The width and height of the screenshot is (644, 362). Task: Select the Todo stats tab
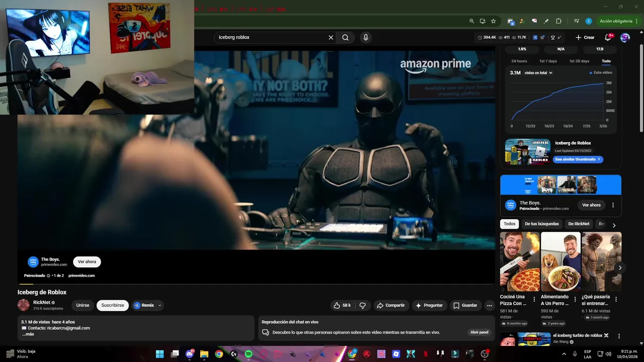pyautogui.click(x=606, y=61)
